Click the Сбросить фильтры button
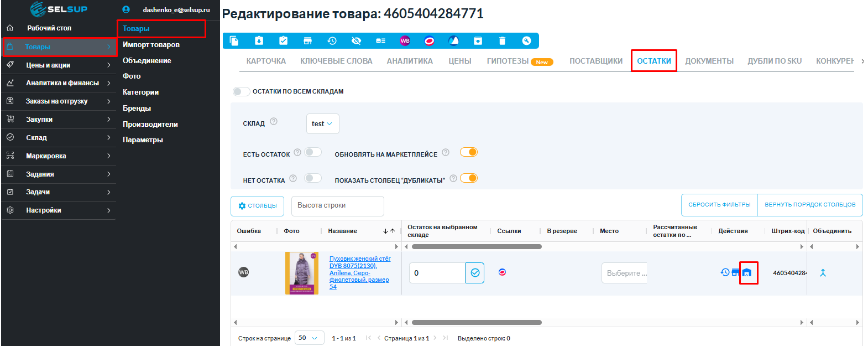Image resolution: width=868 pixels, height=346 pixels. point(719,205)
